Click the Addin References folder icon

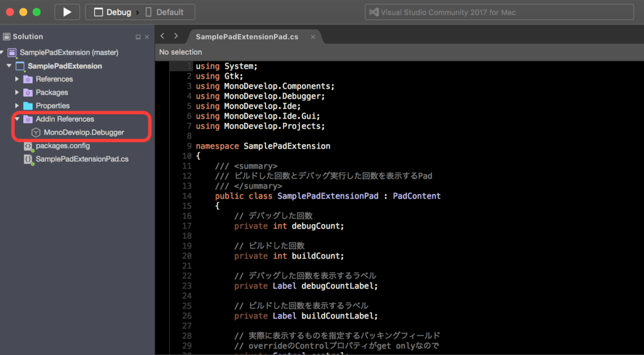tap(28, 119)
